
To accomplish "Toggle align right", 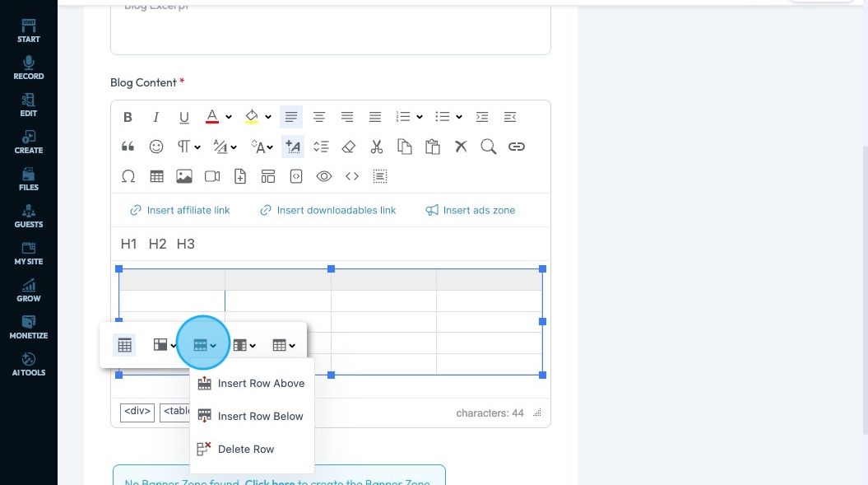I will (x=347, y=117).
